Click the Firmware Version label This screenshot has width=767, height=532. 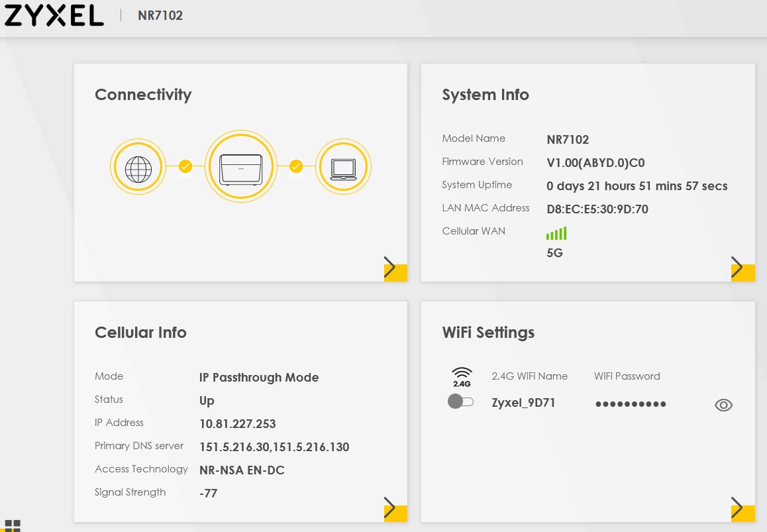pos(482,162)
